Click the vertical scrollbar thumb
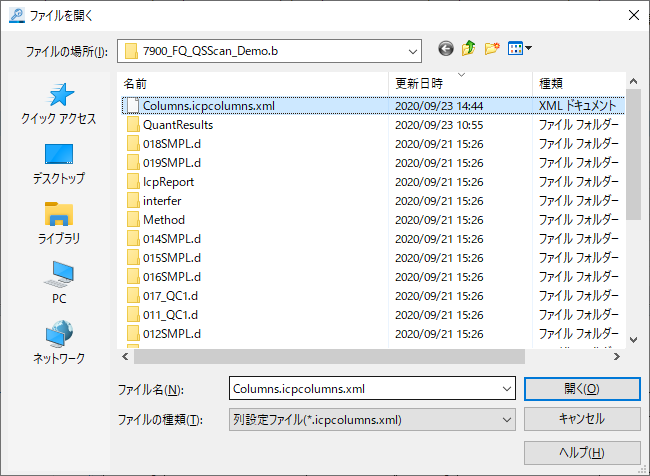Viewport: 650px width, 476px height. coord(633,154)
